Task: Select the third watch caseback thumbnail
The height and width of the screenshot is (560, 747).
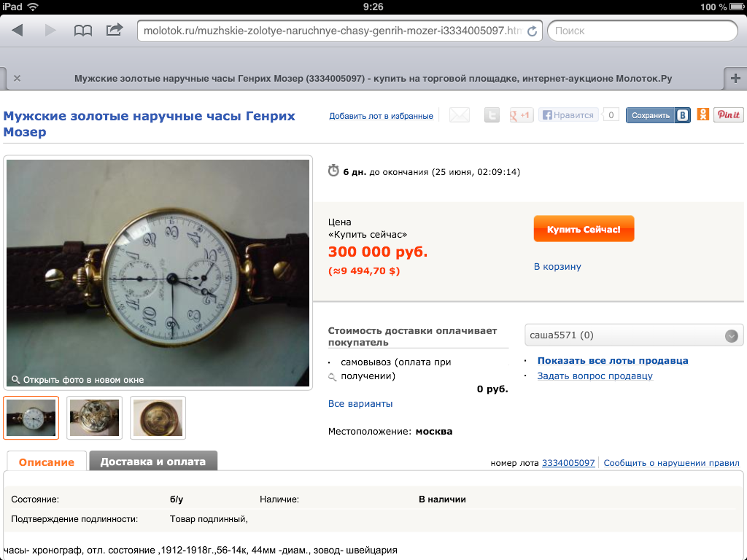Action: (158, 418)
